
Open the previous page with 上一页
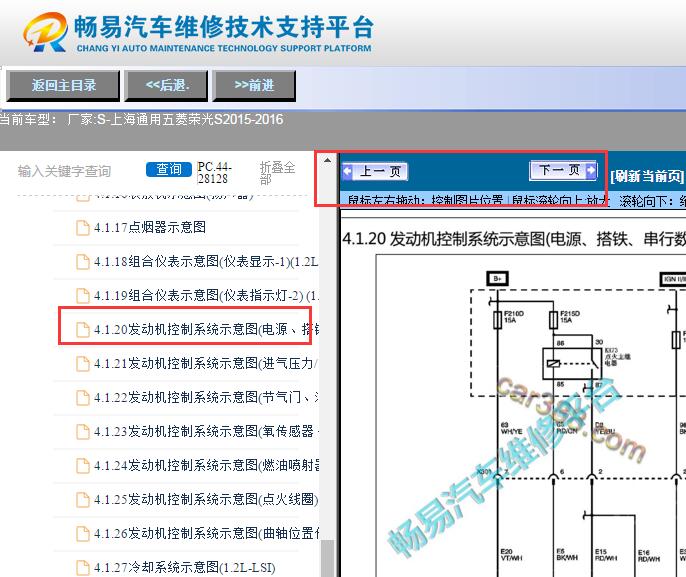[x=375, y=171]
